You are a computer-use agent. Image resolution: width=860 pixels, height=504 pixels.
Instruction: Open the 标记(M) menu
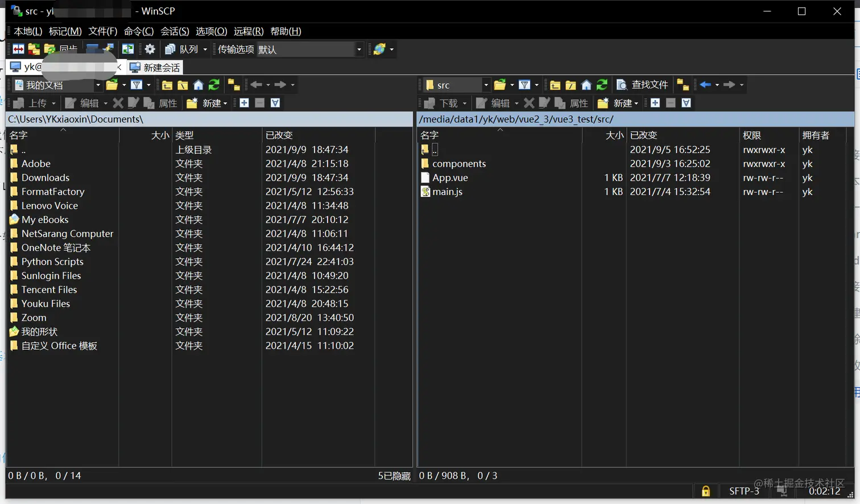(x=65, y=31)
